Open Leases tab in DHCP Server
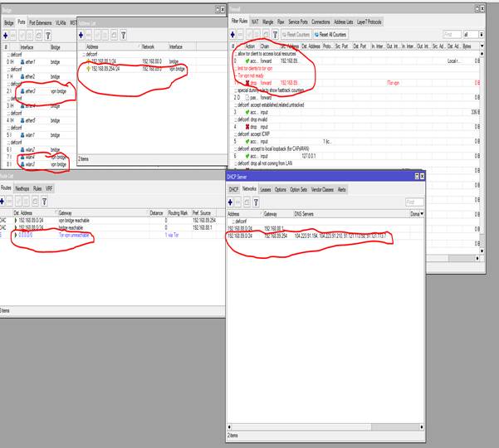The height and width of the screenshot is (448, 499). [x=266, y=189]
